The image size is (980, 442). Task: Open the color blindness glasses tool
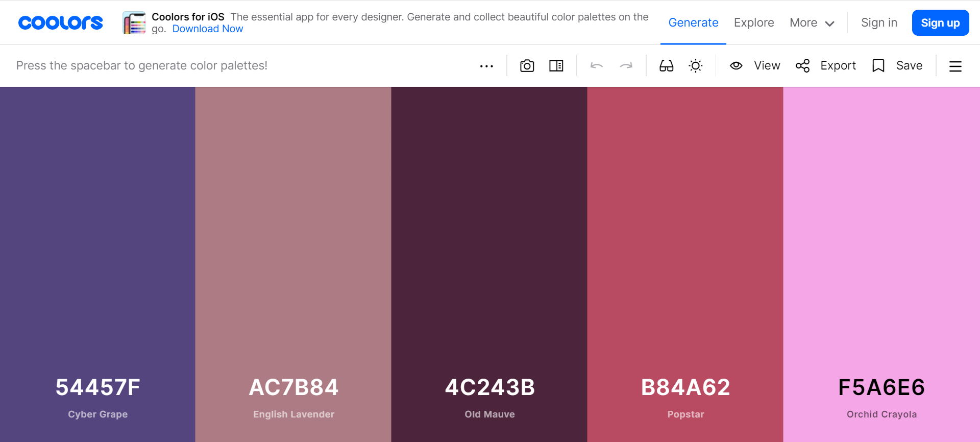(667, 66)
